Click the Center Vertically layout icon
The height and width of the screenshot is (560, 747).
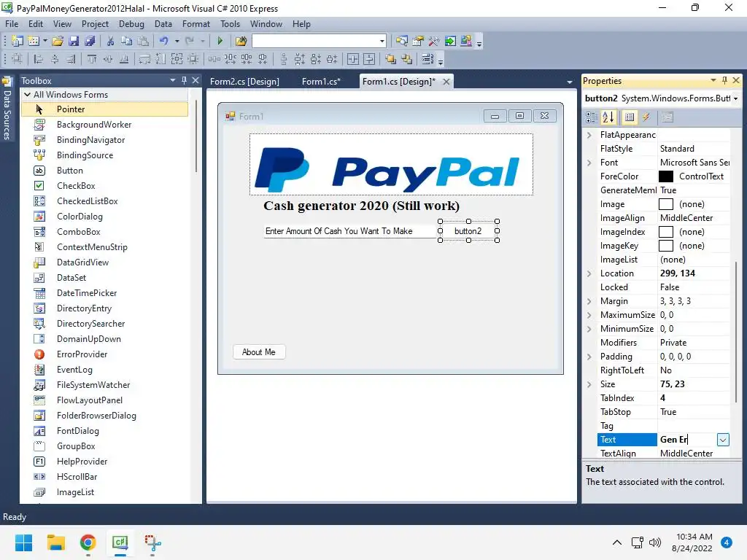click(x=369, y=59)
